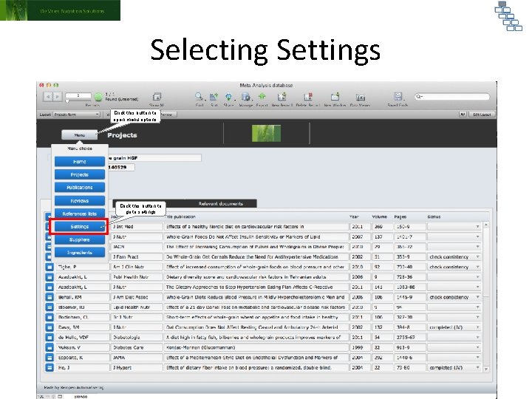
Task: Click the green grass logo image in header
Action: pos(266,133)
